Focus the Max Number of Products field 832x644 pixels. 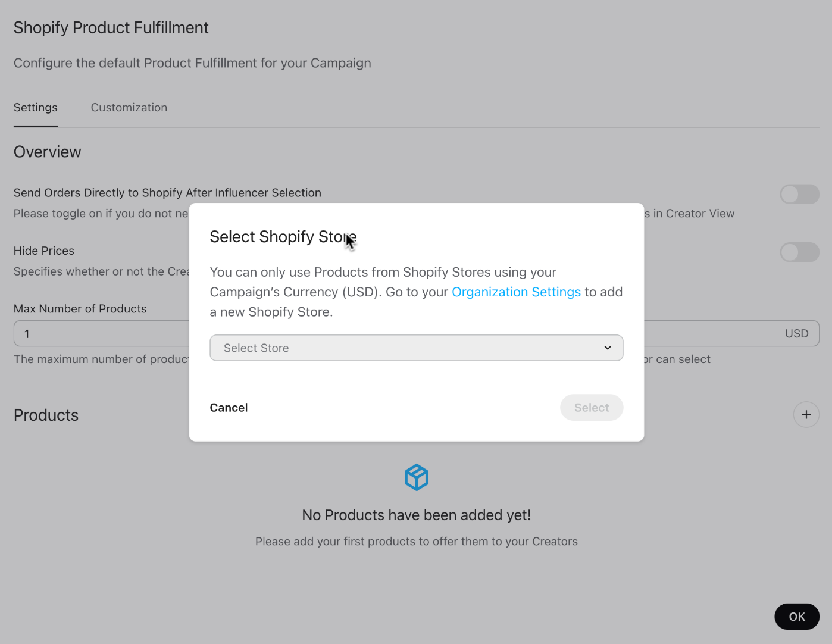point(101,334)
